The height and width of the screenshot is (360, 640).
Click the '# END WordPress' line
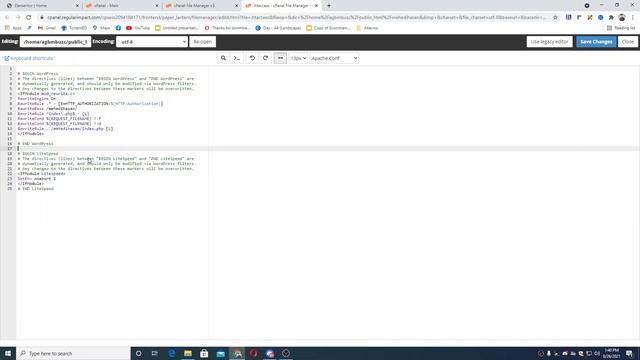36,144
